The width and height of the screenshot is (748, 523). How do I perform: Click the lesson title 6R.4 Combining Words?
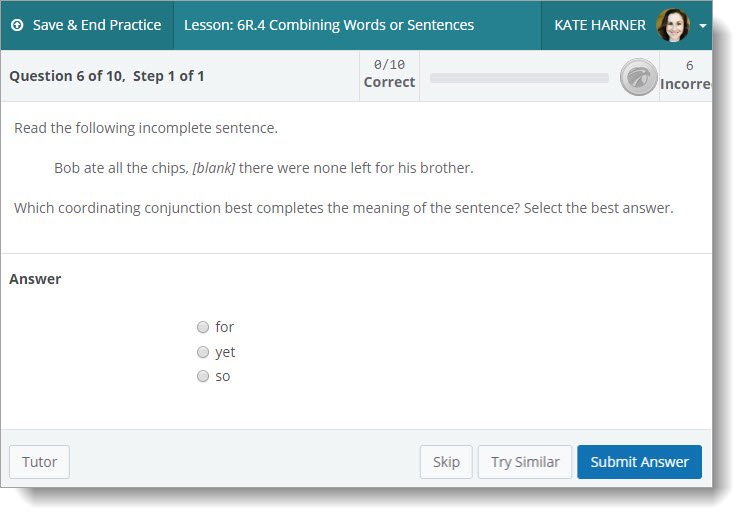point(329,25)
